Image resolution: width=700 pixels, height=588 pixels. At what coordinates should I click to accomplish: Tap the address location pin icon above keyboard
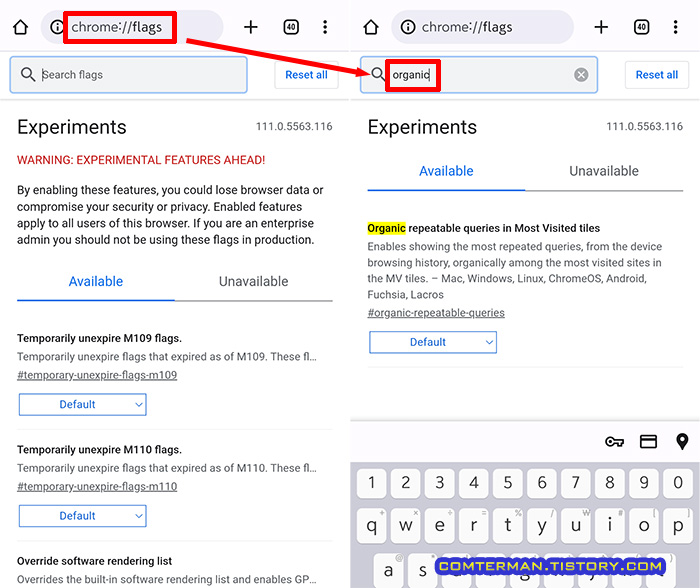(682, 442)
